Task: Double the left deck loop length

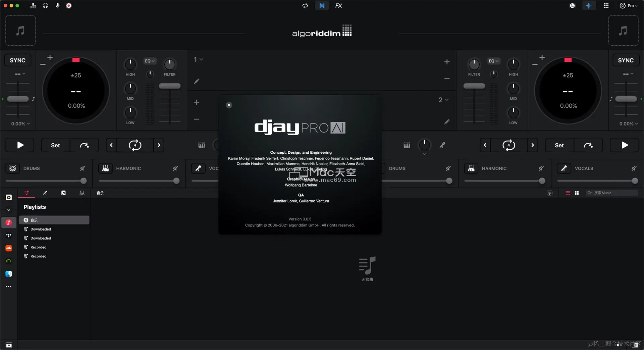Action: [159, 145]
